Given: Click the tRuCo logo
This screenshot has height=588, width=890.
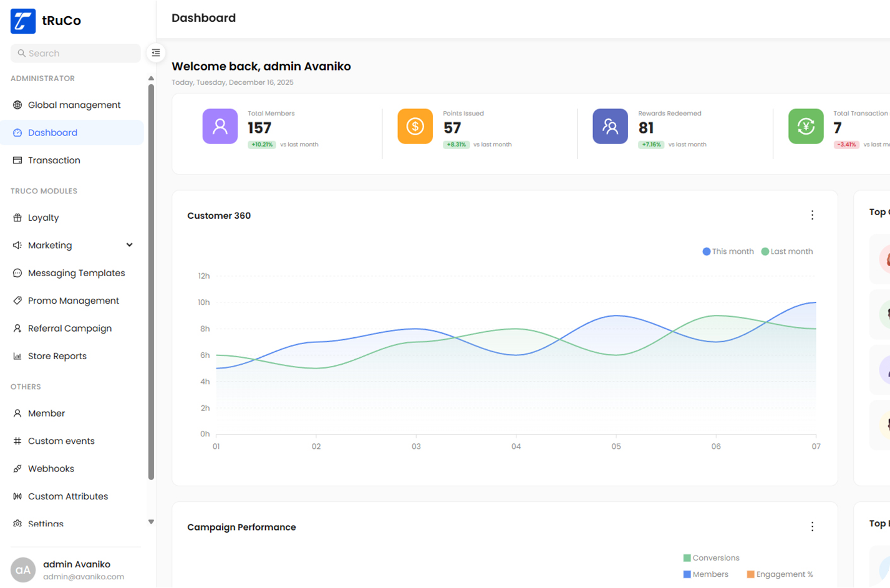Looking at the screenshot, I should 22,21.
